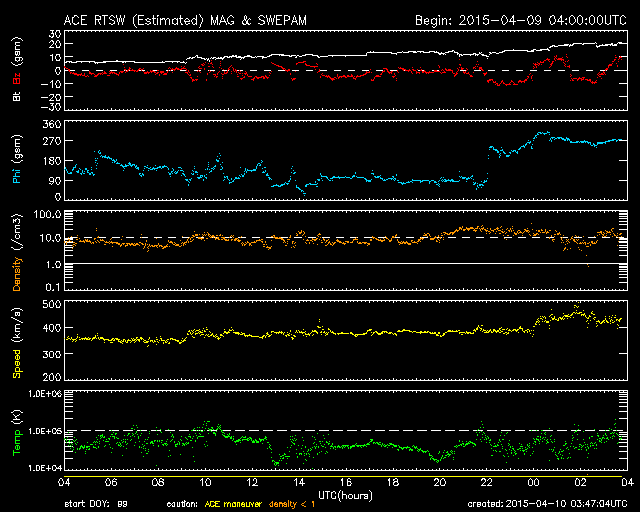Select the "Begin: 2015-04-09 04:00:00UTC" header text
640x512 pixels.
tap(521, 20)
